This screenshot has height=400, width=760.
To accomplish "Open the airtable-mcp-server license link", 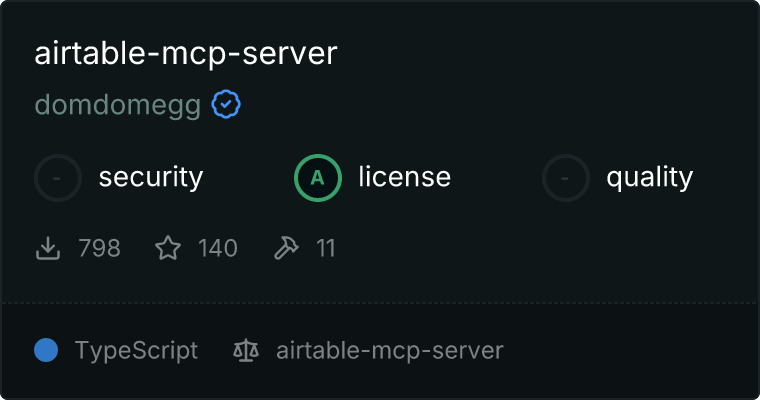I will 390,351.
